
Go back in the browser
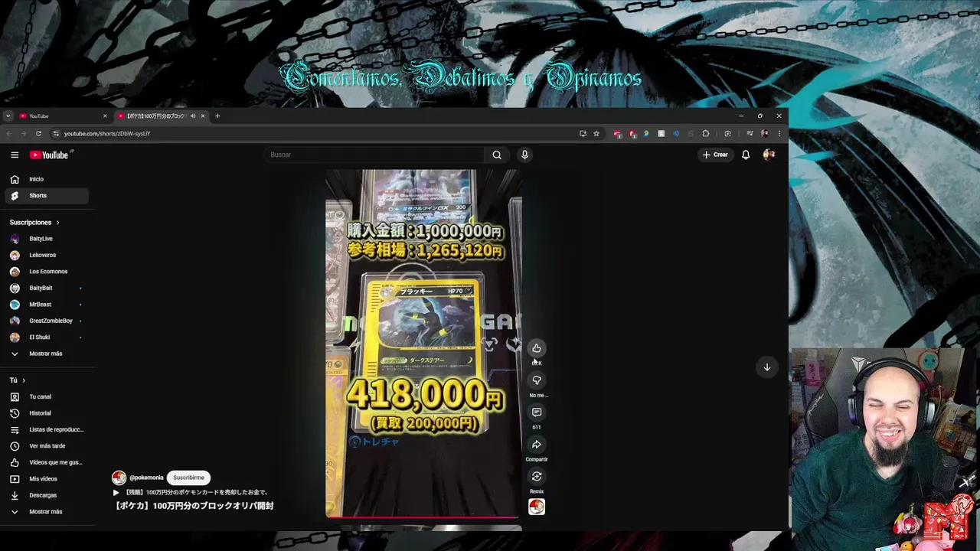[x=8, y=133]
